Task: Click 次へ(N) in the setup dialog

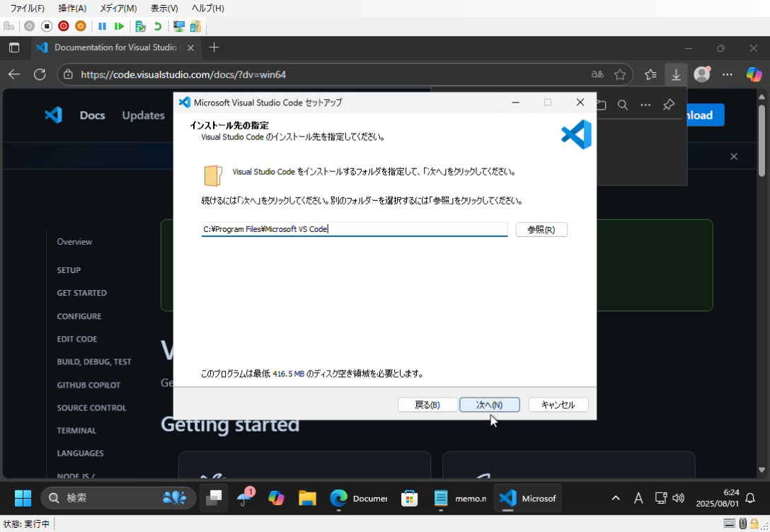Action: 489,405
